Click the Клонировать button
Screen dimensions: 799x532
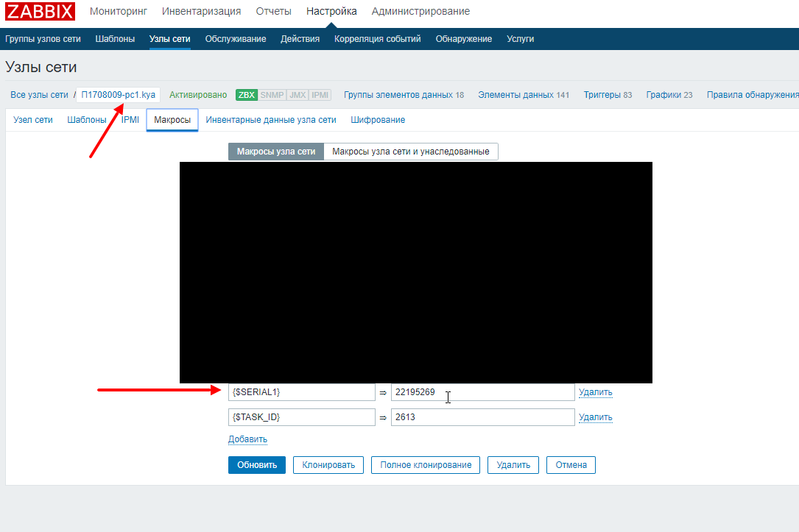(328, 465)
